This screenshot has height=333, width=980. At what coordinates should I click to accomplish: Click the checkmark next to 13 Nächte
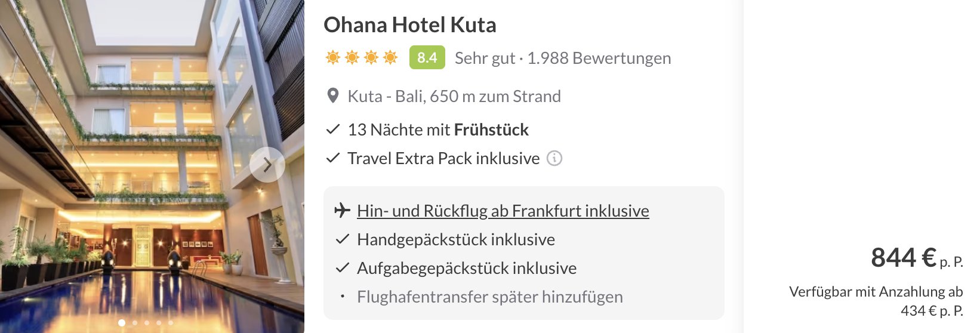(x=332, y=129)
